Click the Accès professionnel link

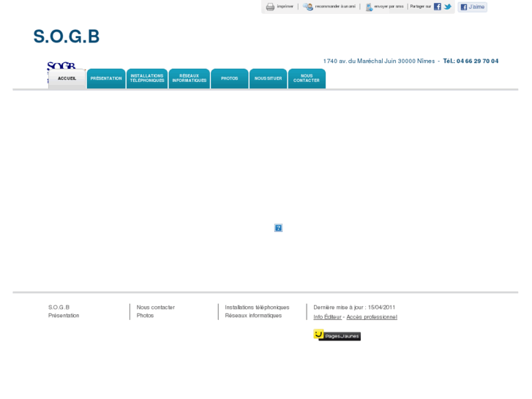372,317
